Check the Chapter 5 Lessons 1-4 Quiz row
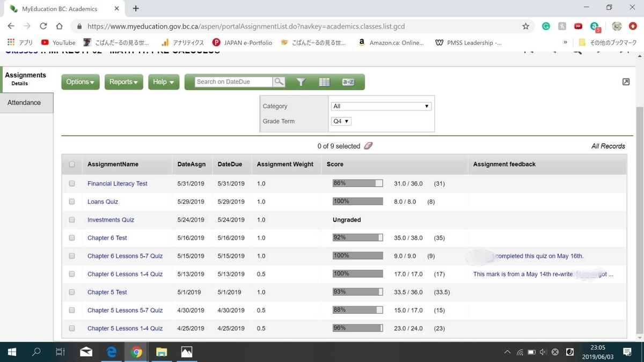Image resolution: width=644 pixels, height=362 pixels. click(x=72, y=328)
